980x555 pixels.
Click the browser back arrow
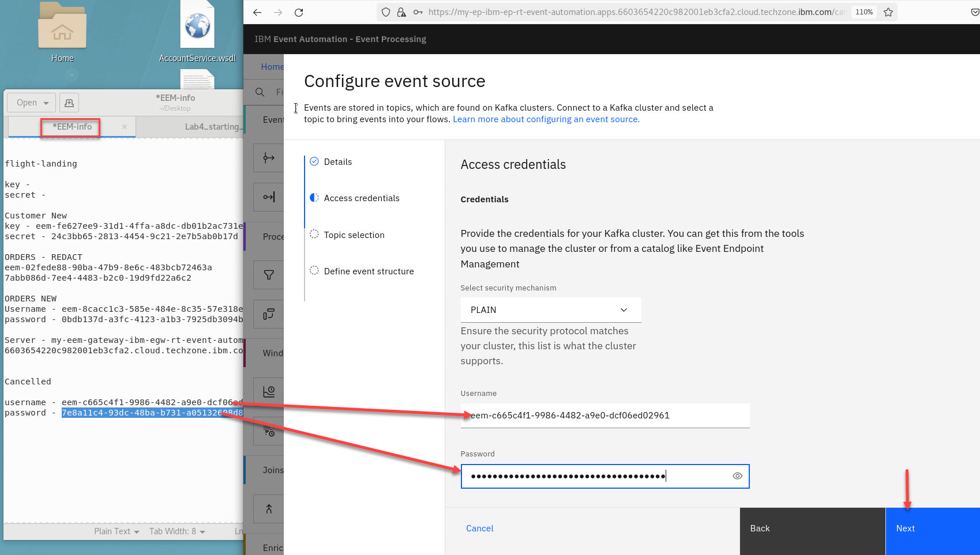pyautogui.click(x=257, y=12)
